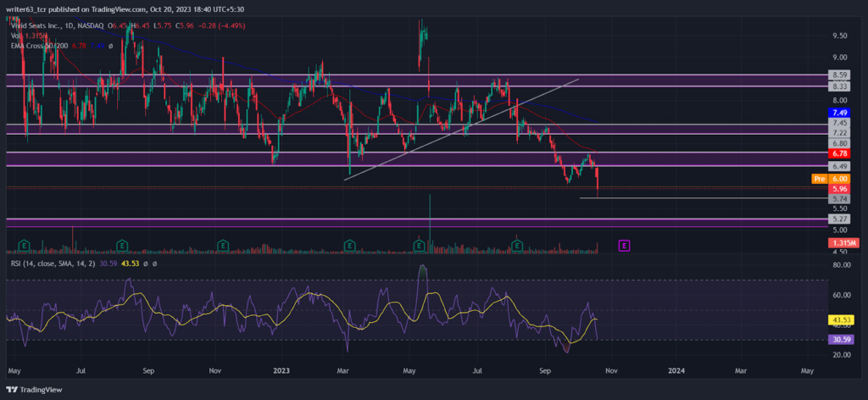Click the purple upcoming earnings E marker
Viewport: 868px width, 400px height.
point(625,245)
